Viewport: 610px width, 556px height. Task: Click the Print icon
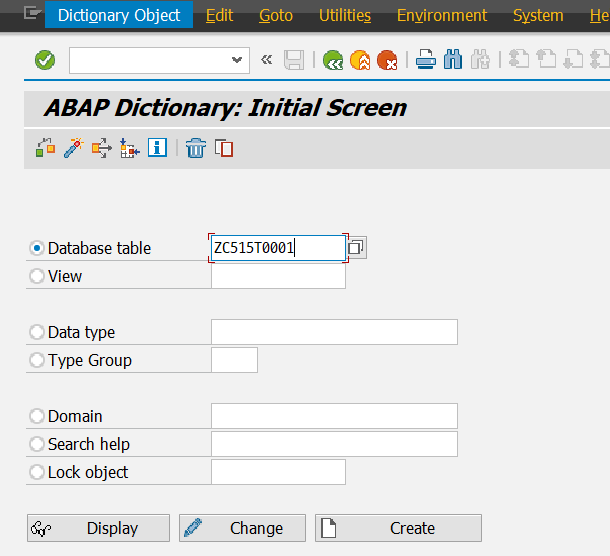coord(426,60)
